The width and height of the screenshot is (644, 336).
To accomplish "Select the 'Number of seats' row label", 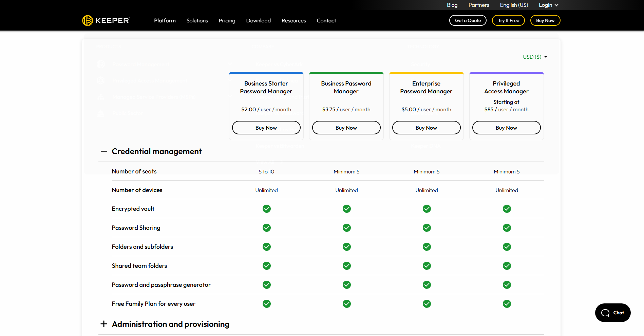I will (x=134, y=171).
